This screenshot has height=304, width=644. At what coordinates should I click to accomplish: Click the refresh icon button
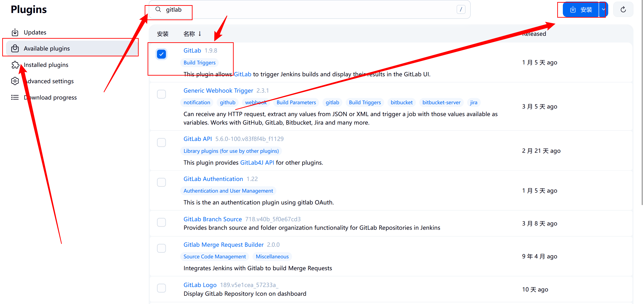pyautogui.click(x=623, y=10)
